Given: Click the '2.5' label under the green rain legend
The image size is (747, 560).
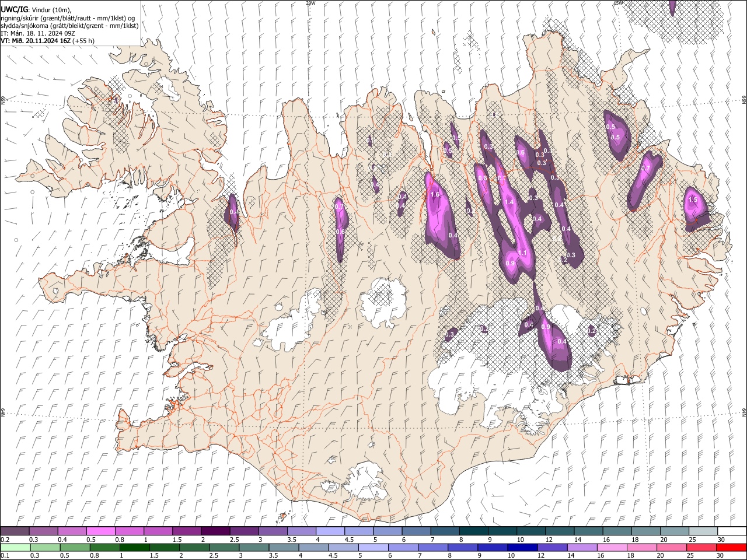Looking at the screenshot, I should (x=214, y=556).
